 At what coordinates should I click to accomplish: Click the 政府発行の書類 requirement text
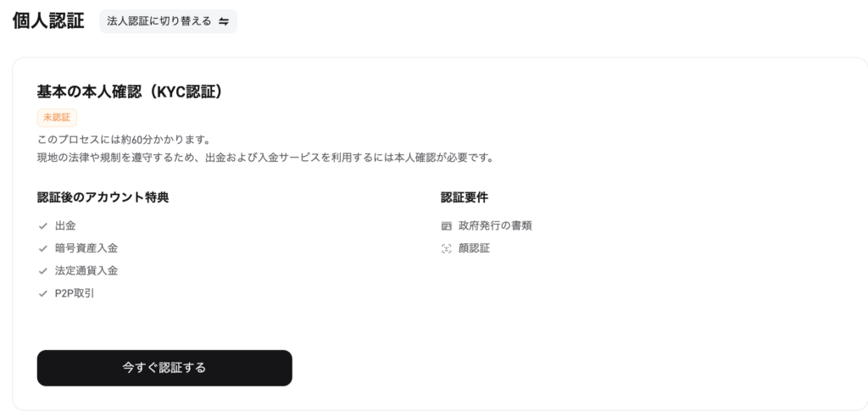click(495, 226)
